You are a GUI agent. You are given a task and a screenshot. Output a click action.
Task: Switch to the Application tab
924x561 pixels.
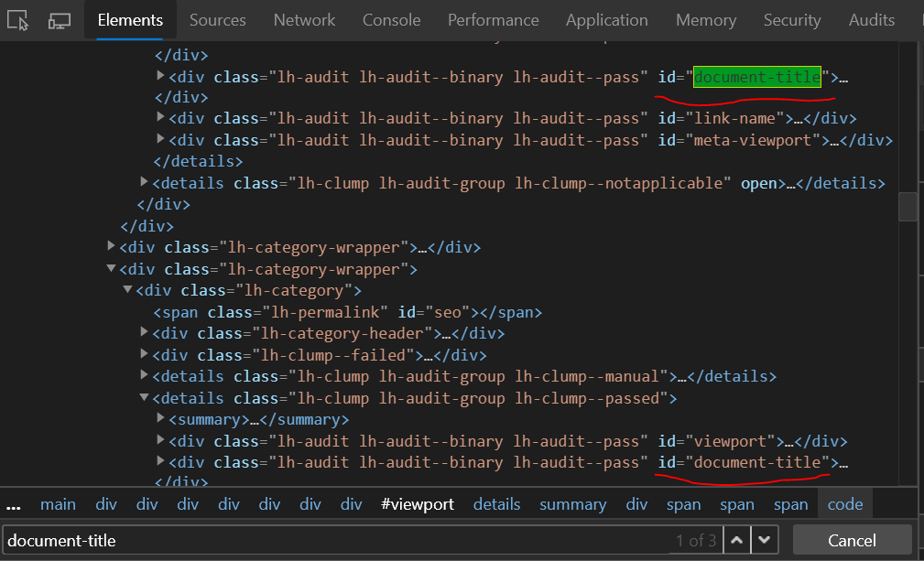[x=606, y=19]
